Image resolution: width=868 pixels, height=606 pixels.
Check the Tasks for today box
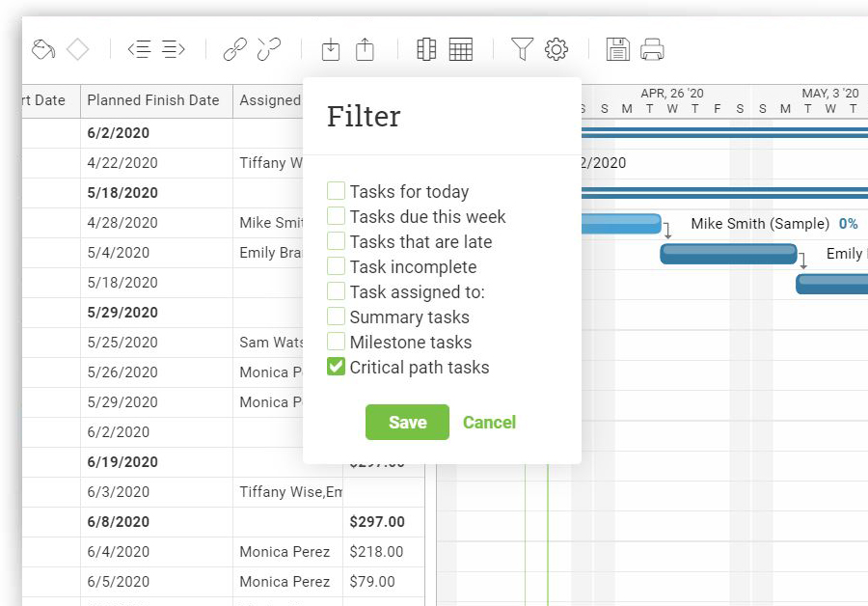point(336,190)
